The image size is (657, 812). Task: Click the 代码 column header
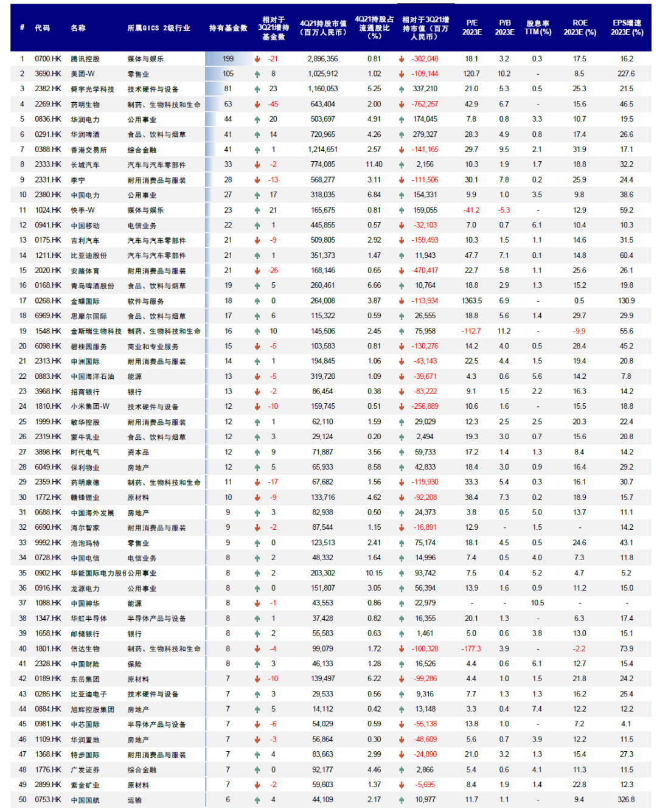[x=42, y=28]
